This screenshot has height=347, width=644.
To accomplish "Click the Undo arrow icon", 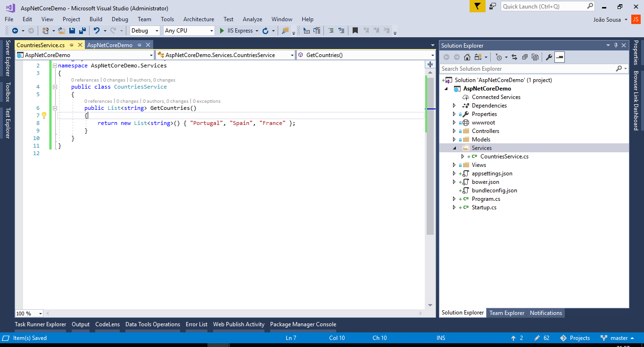I will (x=96, y=31).
